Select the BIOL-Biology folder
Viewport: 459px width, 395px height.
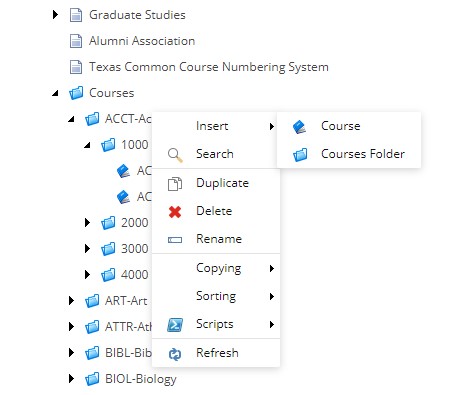point(141,379)
